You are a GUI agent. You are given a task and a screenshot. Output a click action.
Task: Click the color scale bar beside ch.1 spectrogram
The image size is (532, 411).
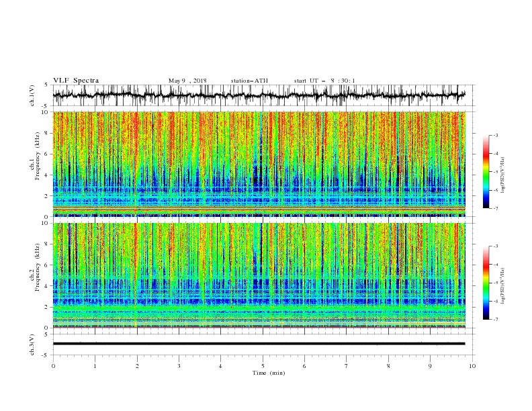pos(486,172)
